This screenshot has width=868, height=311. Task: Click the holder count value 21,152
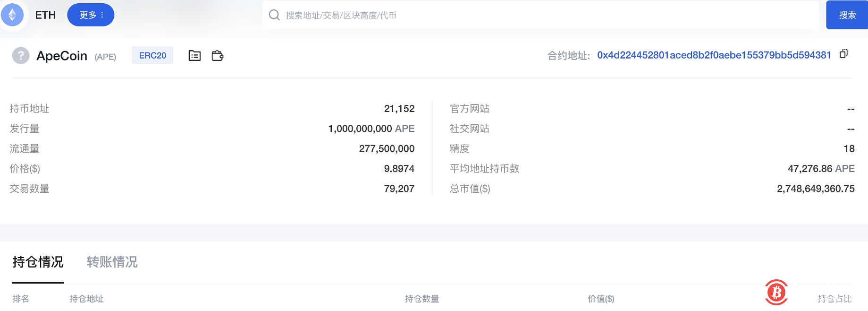(x=399, y=109)
